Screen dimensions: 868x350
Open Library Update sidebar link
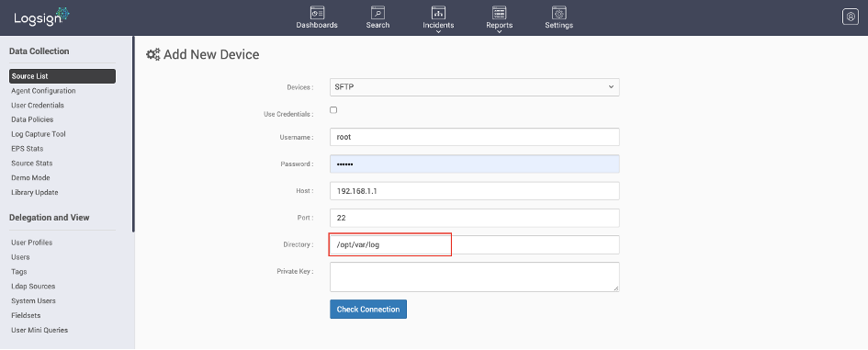pyautogui.click(x=34, y=192)
